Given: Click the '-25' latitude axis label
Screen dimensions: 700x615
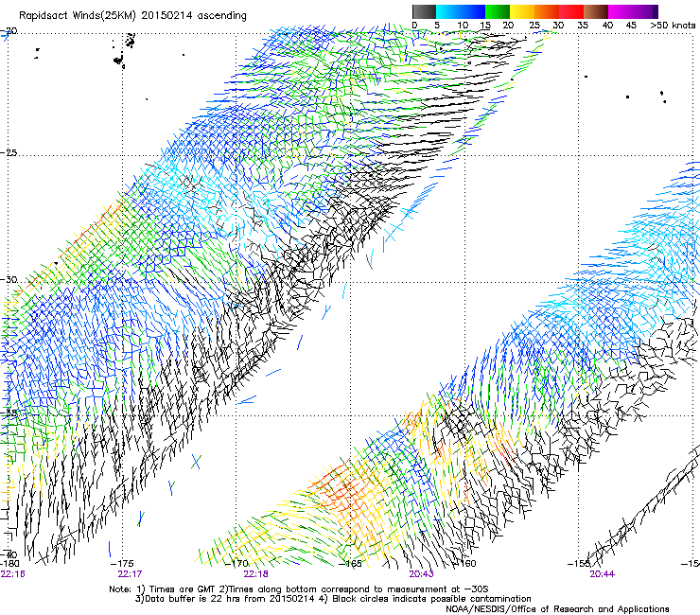Looking at the screenshot, I should pyautogui.click(x=9, y=152).
